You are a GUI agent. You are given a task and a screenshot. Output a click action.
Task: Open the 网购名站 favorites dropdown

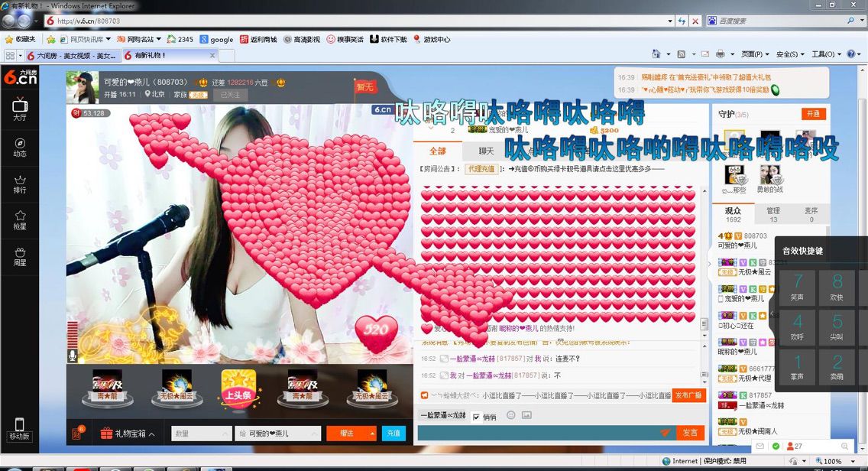138,39
